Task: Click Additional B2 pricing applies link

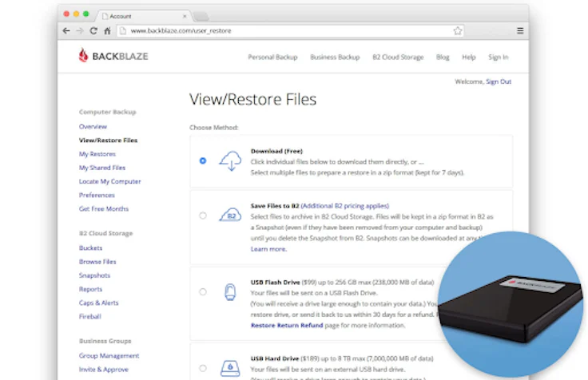Action: pyautogui.click(x=345, y=206)
